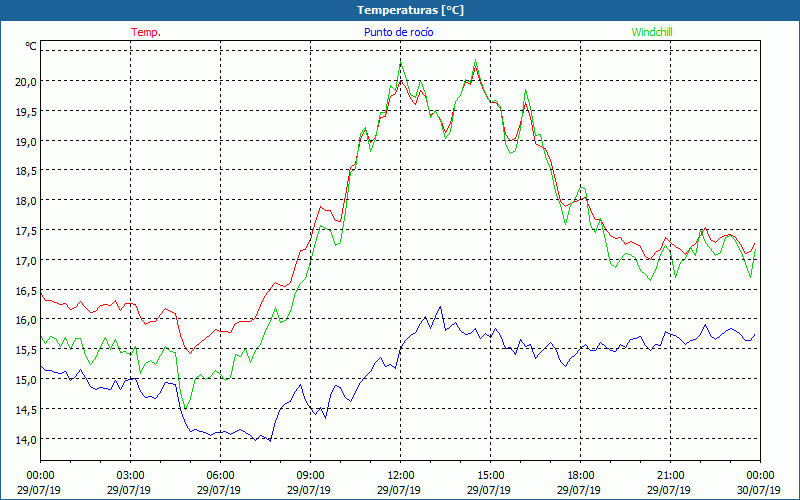The image size is (800, 500).
Task: Click the 14,0 y-axis value
Action: pyautogui.click(x=26, y=439)
